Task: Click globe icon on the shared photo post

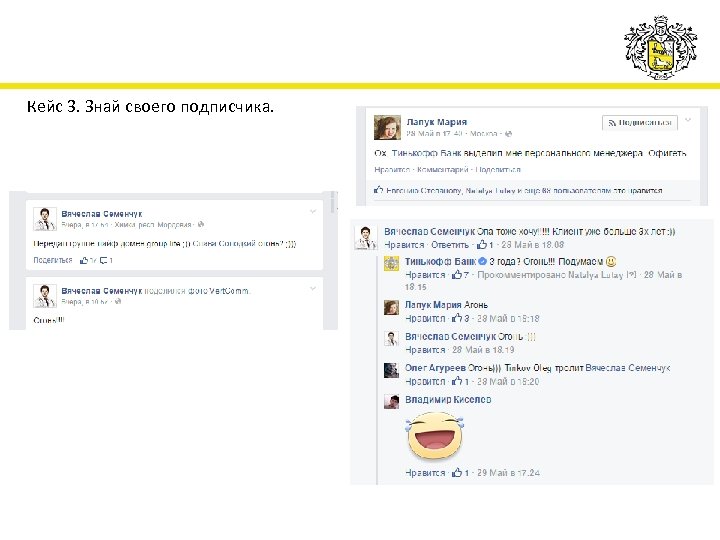Action: coord(118,302)
